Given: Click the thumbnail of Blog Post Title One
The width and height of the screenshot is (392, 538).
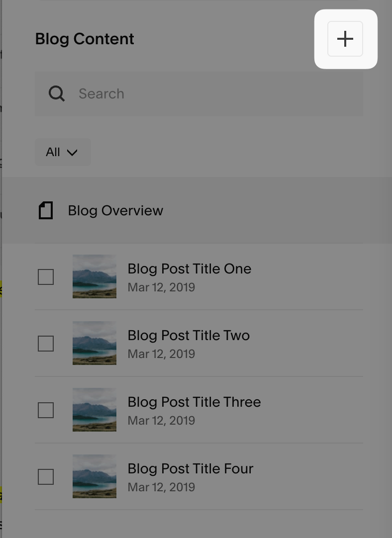Looking at the screenshot, I should (95, 276).
